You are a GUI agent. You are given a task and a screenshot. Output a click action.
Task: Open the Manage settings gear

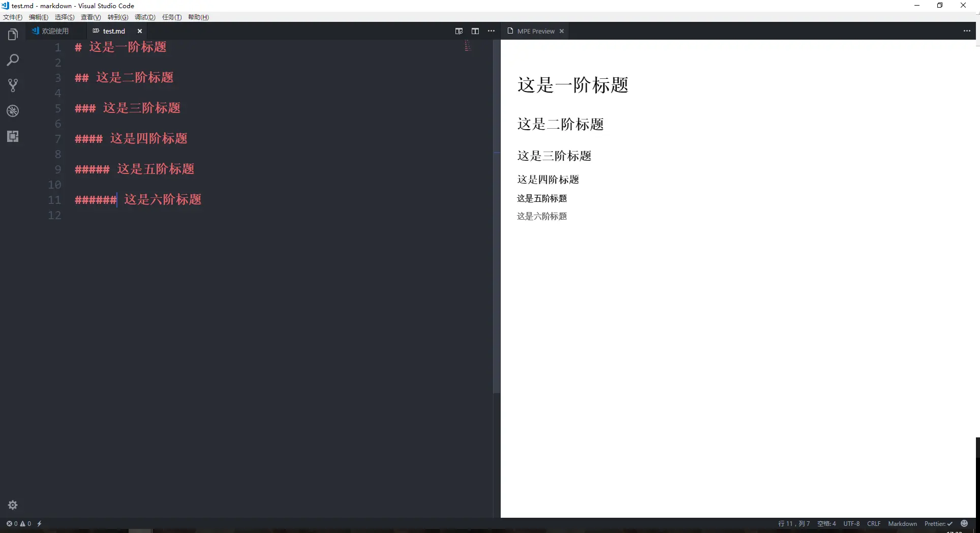click(13, 505)
